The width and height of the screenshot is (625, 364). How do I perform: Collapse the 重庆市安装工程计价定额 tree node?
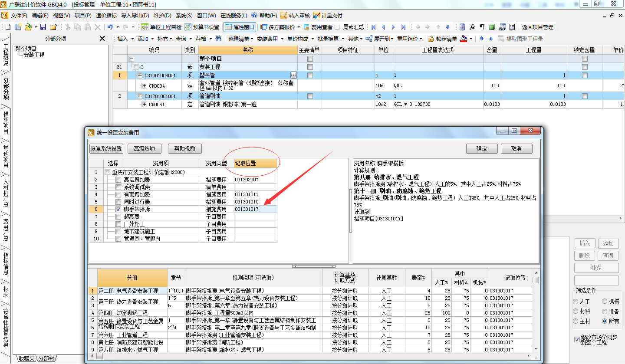pyautogui.click(x=108, y=172)
